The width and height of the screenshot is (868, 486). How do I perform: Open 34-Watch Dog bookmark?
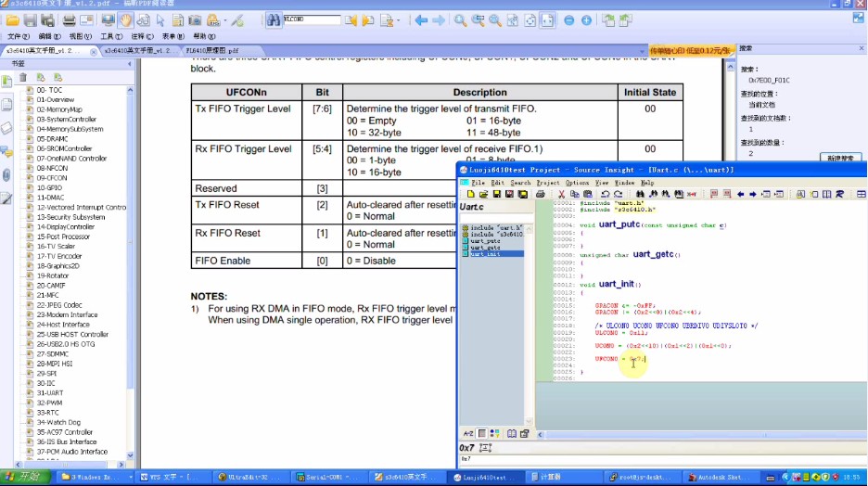pyautogui.click(x=58, y=422)
